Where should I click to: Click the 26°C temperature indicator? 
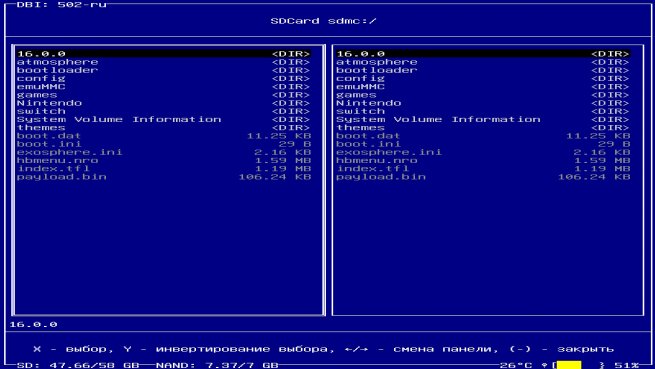[x=516, y=365]
